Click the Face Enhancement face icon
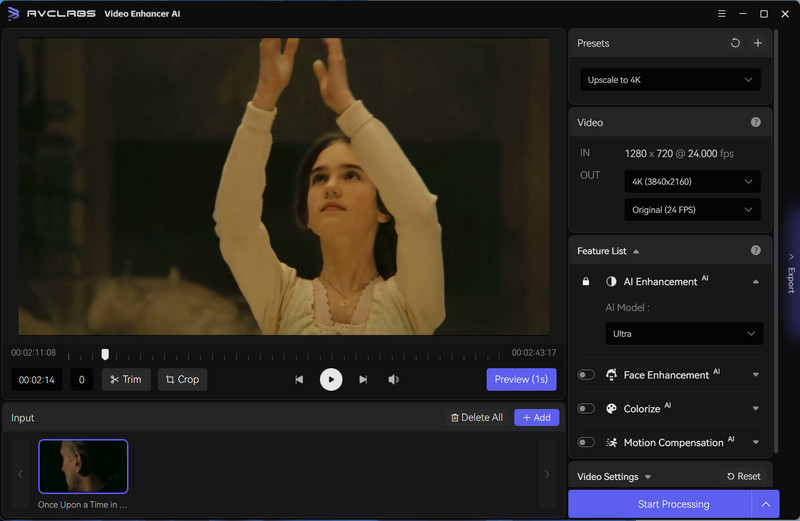 611,375
